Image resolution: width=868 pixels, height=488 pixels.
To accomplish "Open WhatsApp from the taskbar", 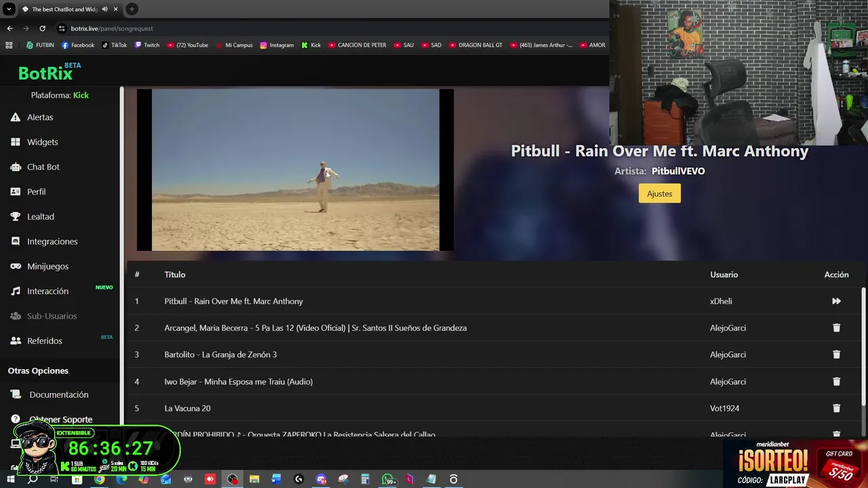I will click(389, 479).
